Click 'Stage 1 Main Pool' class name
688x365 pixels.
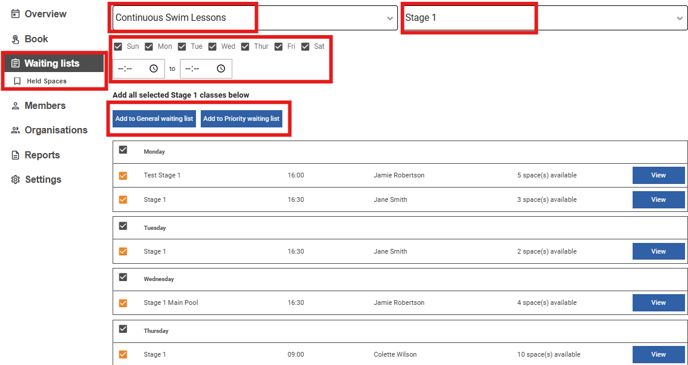171,303
